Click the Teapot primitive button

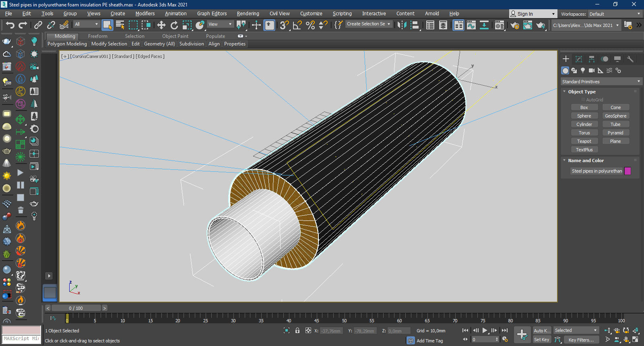tap(584, 141)
